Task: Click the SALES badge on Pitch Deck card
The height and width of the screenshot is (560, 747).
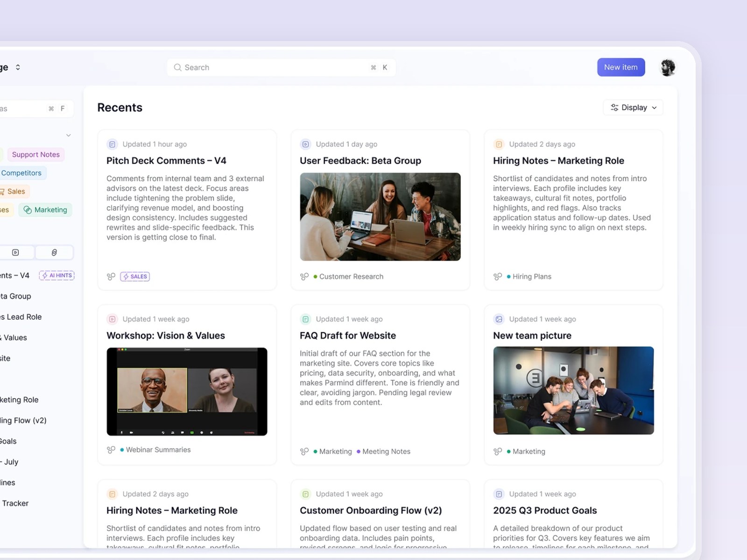Action: [x=135, y=276]
